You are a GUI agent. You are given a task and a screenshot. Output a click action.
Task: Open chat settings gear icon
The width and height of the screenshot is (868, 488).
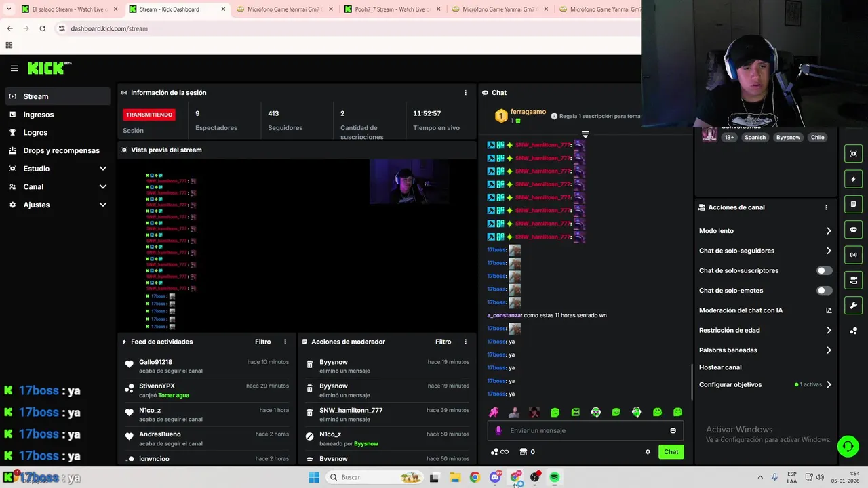(648, 452)
